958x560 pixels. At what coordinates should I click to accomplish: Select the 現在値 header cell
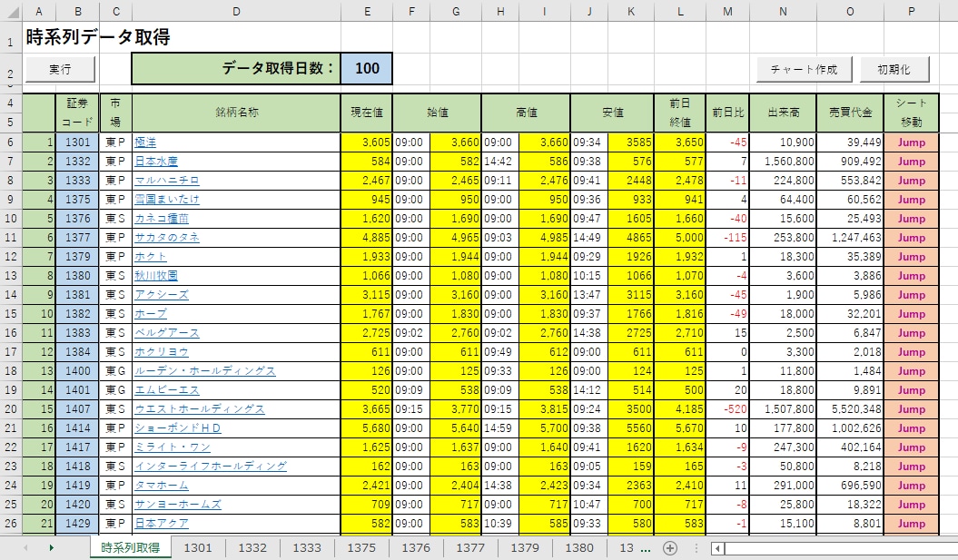coord(367,113)
